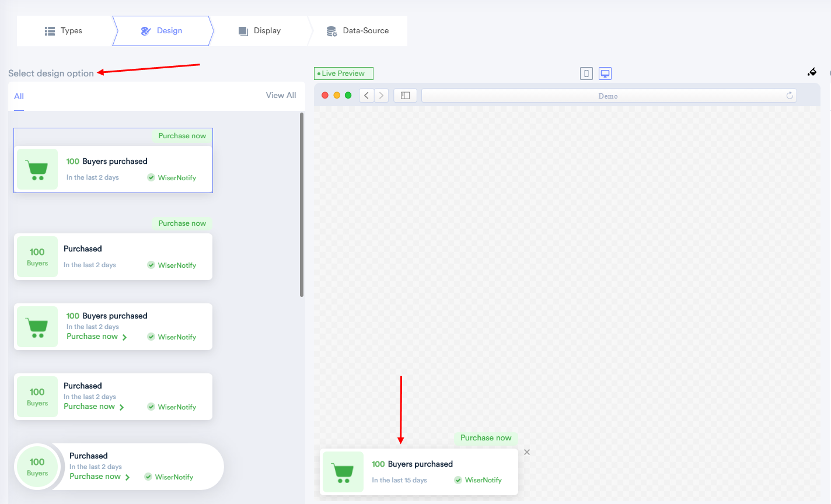
Task: Toggle the demo browser sidebar icon
Action: point(405,95)
